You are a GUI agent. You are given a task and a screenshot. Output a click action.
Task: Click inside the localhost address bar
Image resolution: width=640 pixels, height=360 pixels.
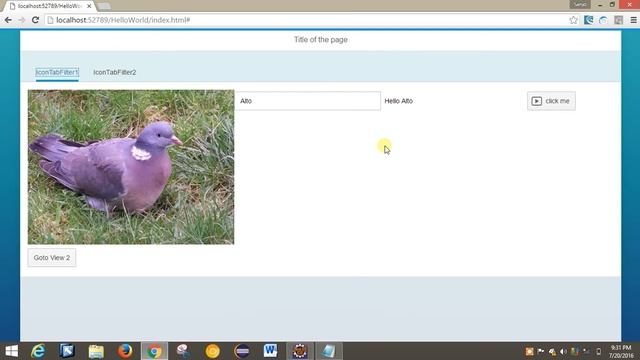point(306,20)
